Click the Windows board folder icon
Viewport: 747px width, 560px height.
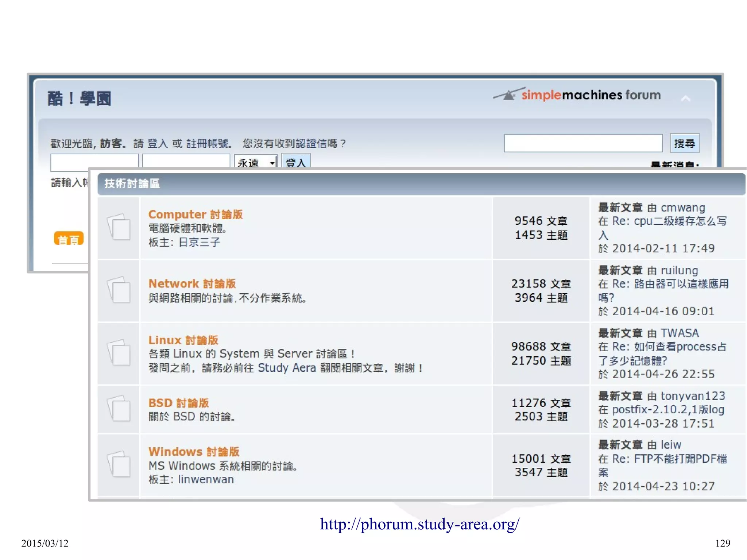pos(119,464)
